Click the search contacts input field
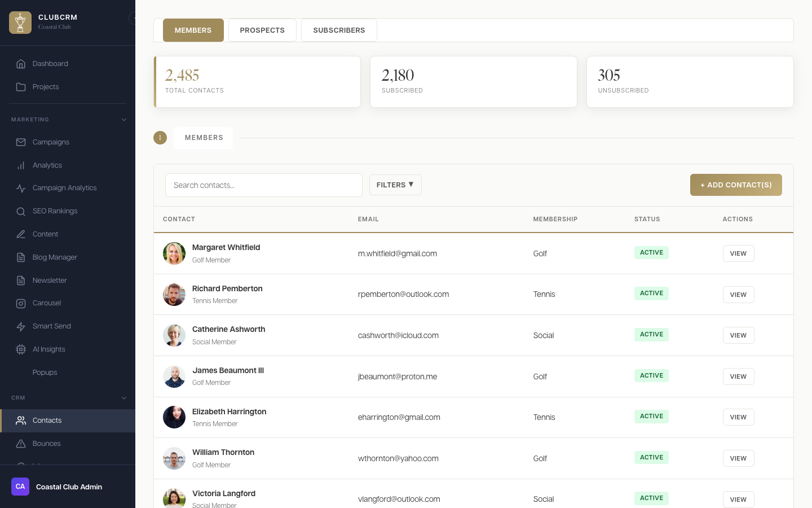The image size is (812, 508). click(263, 185)
